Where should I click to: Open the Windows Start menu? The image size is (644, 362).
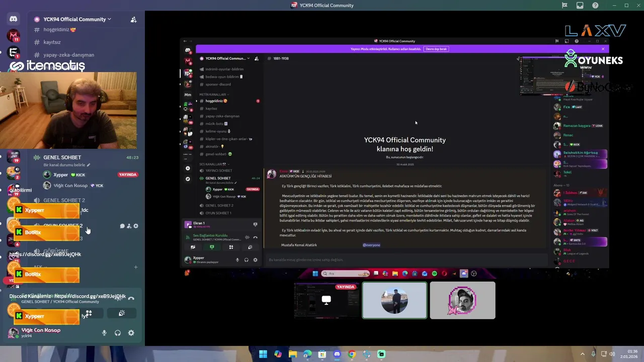pos(263,354)
